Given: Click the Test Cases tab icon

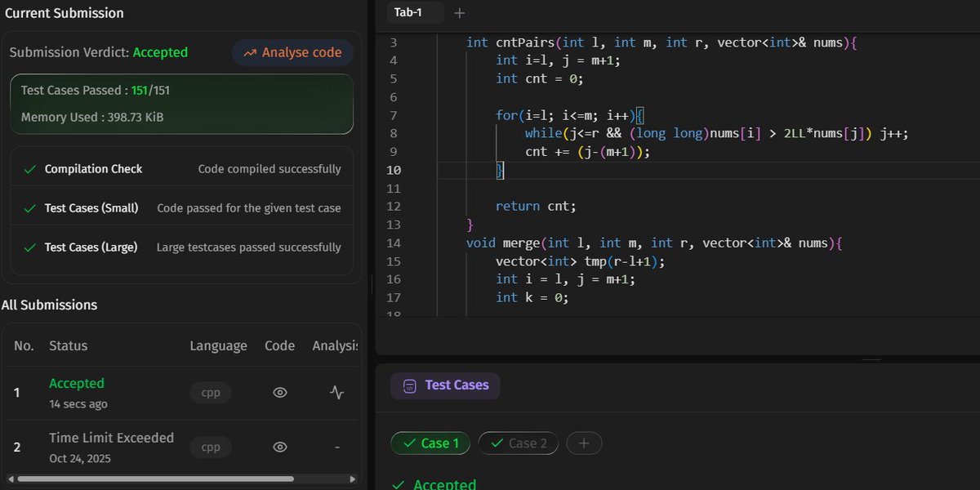Looking at the screenshot, I should point(410,385).
